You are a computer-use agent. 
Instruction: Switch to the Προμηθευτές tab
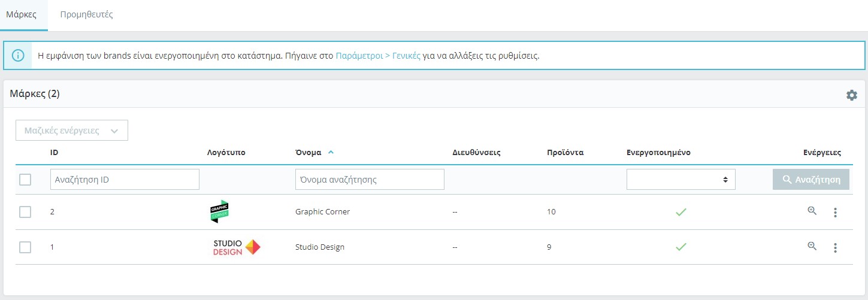tap(87, 15)
